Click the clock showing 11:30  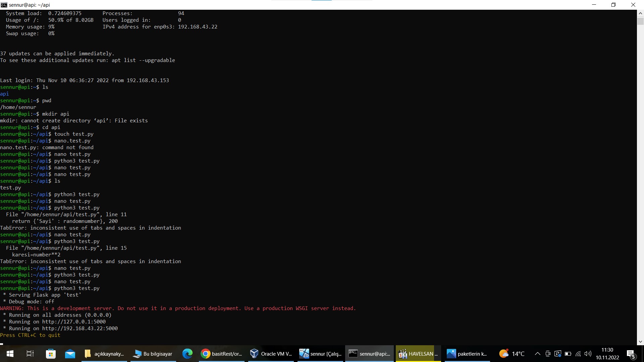coord(607,354)
